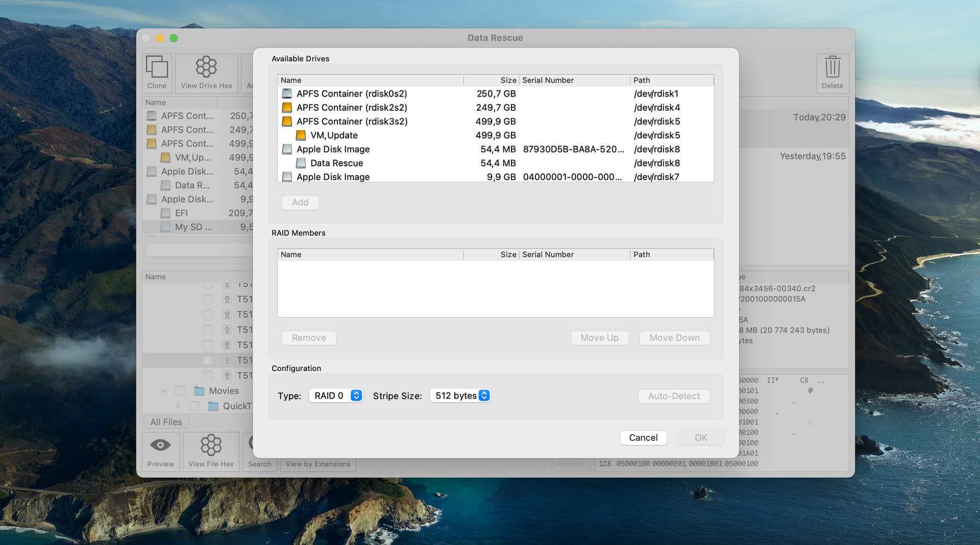The height and width of the screenshot is (545, 980).
Task: Open the Stripe Size dropdown
Action: point(460,395)
